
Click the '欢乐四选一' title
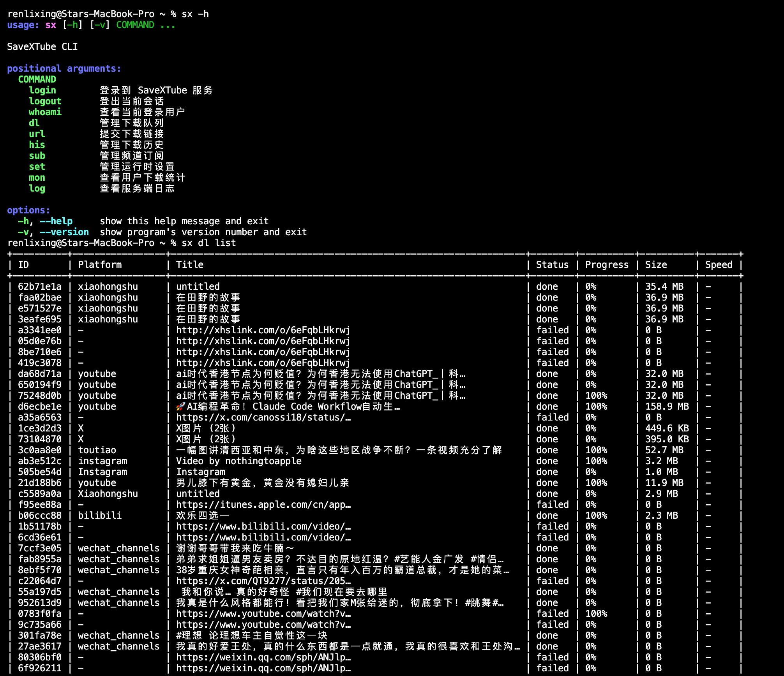pyautogui.click(x=203, y=516)
